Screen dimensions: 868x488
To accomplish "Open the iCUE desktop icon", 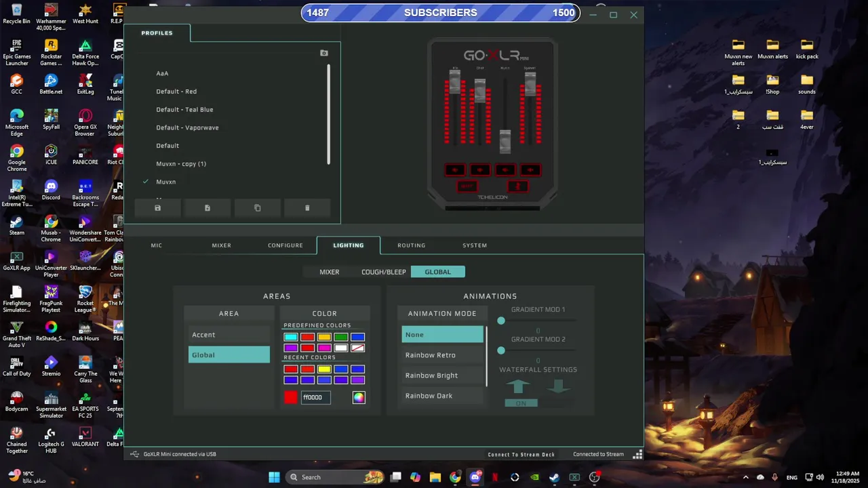I will pyautogui.click(x=51, y=155).
